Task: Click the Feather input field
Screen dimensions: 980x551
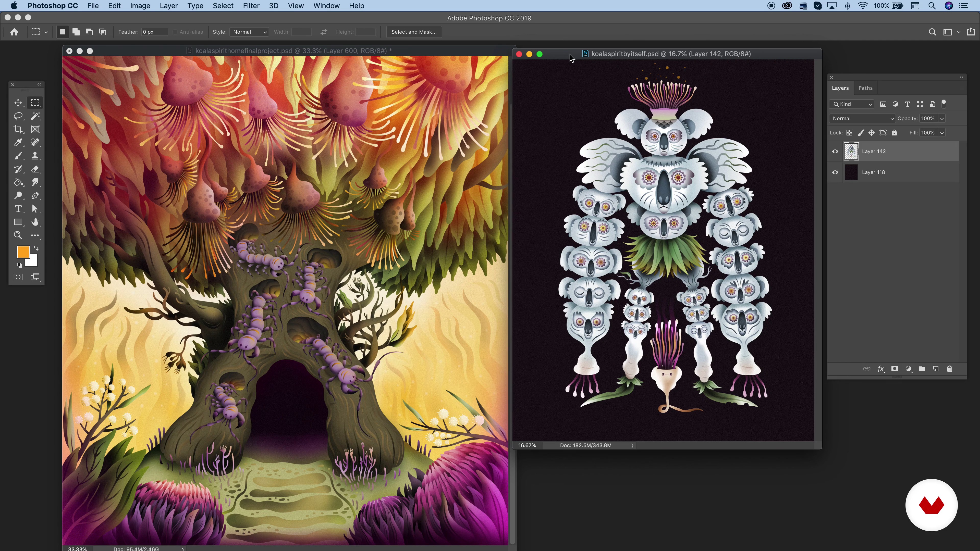Action: pyautogui.click(x=154, y=32)
